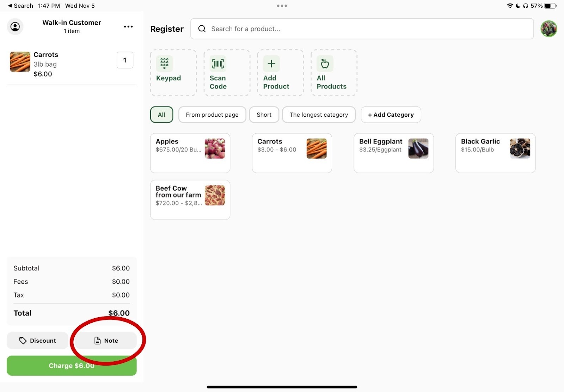Viewport: 564px width, 392px height.
Task: Filter by The longest category
Action: (x=319, y=115)
